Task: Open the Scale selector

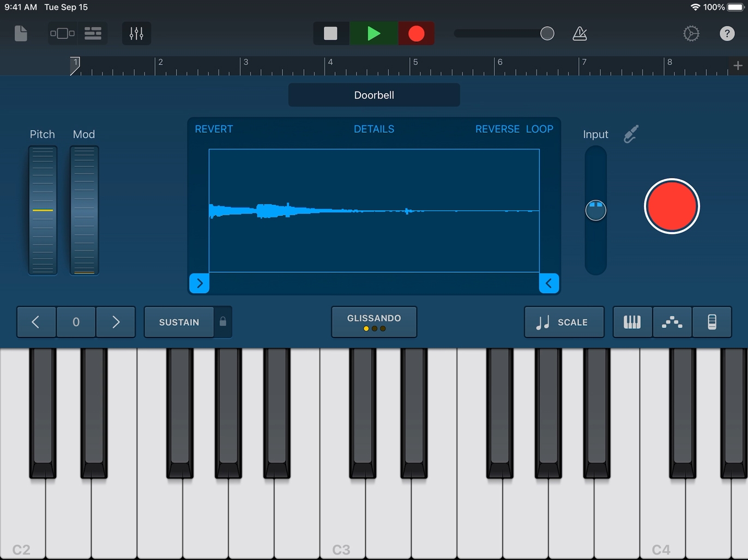Action: pos(564,322)
